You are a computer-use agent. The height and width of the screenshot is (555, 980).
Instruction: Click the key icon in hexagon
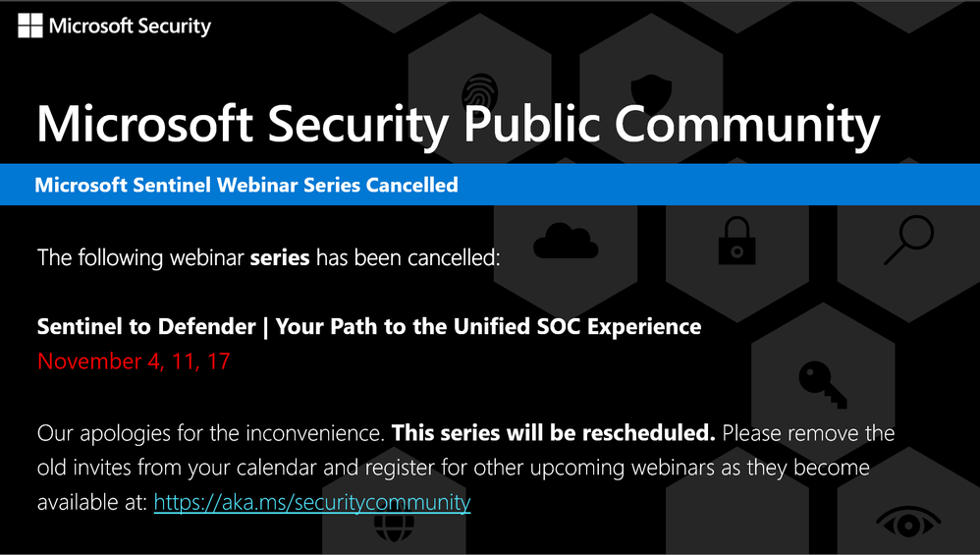point(823,384)
